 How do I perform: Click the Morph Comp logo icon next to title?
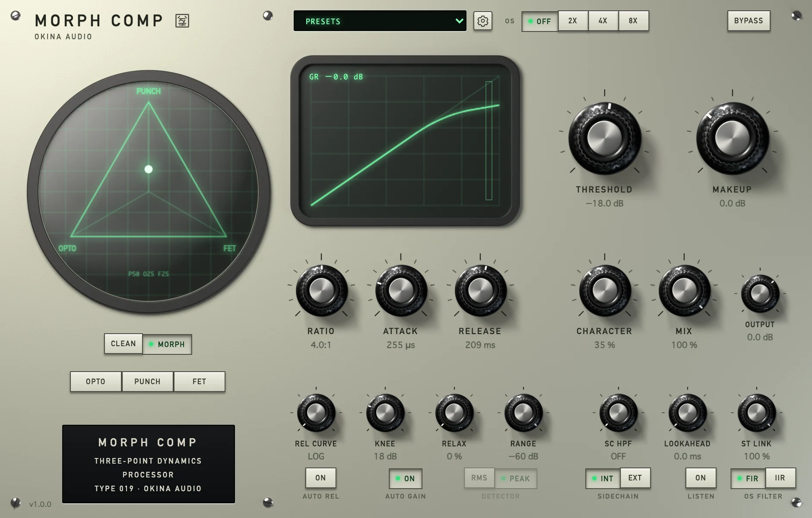[182, 21]
